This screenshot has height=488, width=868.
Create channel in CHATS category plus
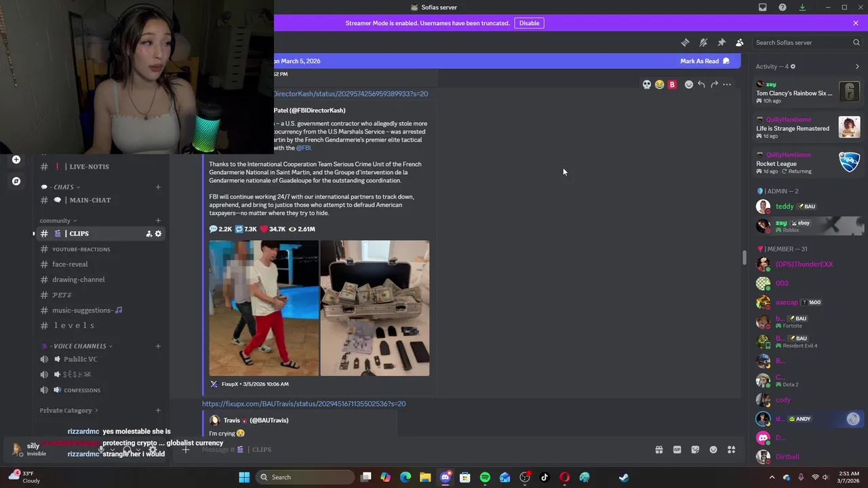click(x=158, y=187)
